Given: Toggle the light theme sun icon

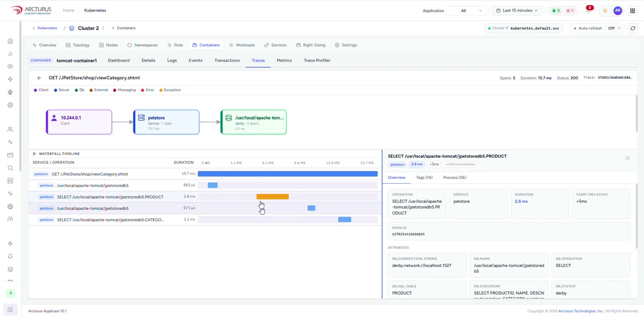Looking at the screenshot, I should pos(605,11).
